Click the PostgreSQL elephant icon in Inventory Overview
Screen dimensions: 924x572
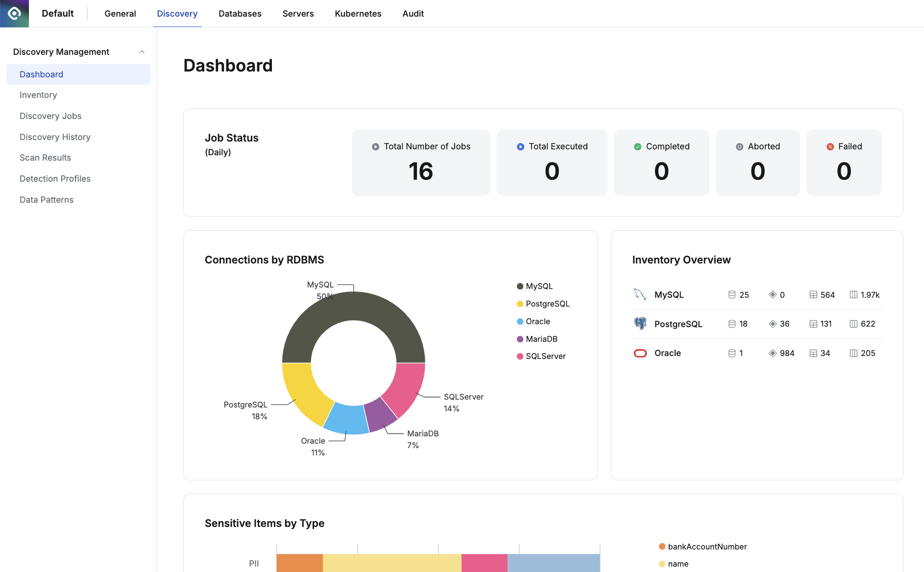click(x=640, y=324)
